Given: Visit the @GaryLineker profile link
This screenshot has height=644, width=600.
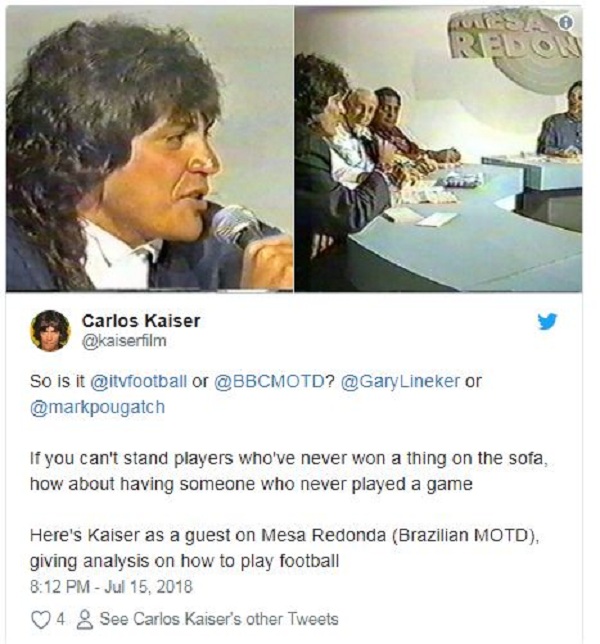Looking at the screenshot, I should 400,382.
